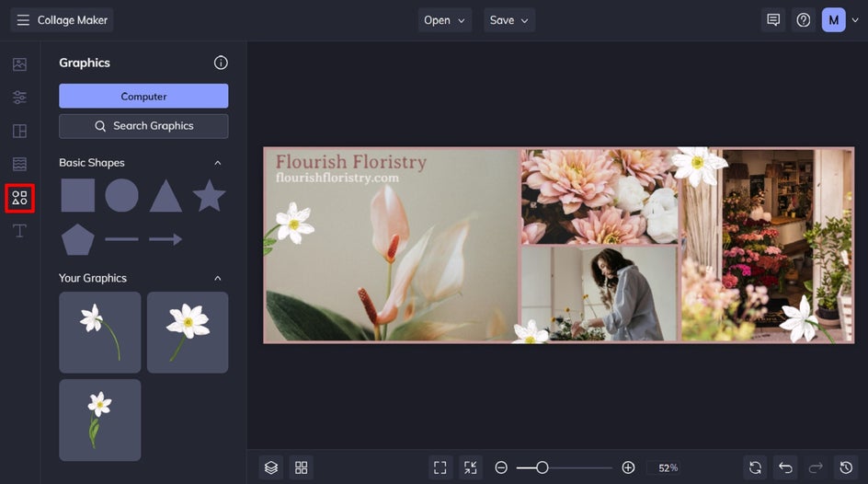Open the history clock icon
Image resolution: width=868 pixels, height=484 pixels.
[x=846, y=468]
